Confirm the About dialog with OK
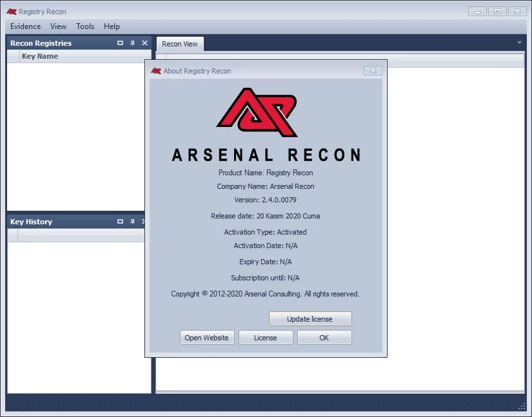 click(x=324, y=338)
